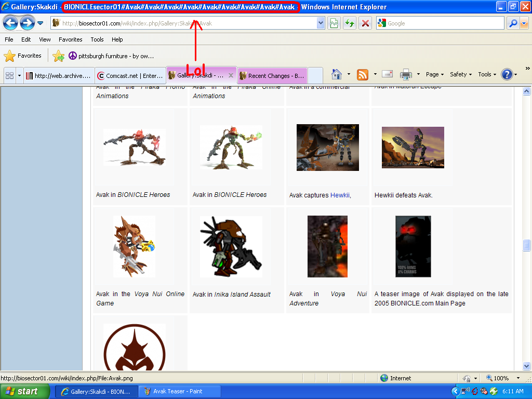
Task: View RSS feeds for this page
Action: pyautogui.click(x=363, y=75)
